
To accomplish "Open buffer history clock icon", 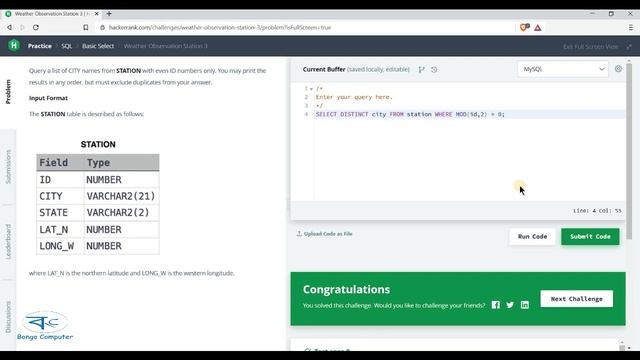I will coord(434,70).
